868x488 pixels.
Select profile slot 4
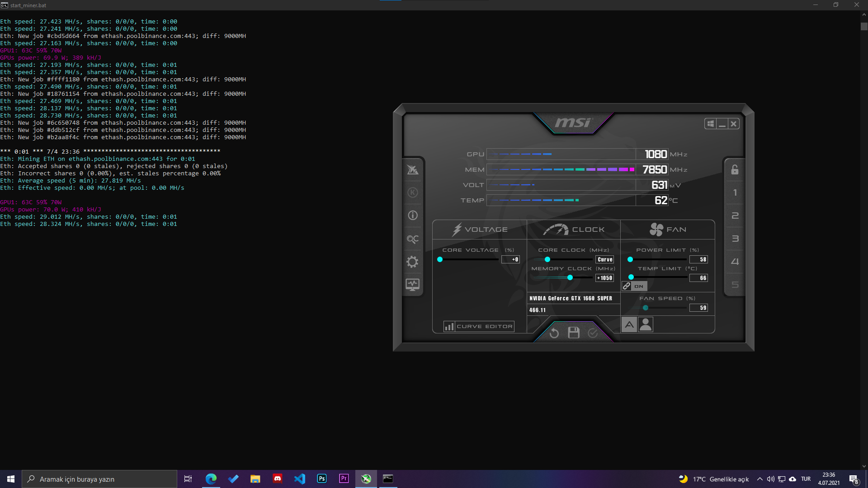[x=735, y=262]
